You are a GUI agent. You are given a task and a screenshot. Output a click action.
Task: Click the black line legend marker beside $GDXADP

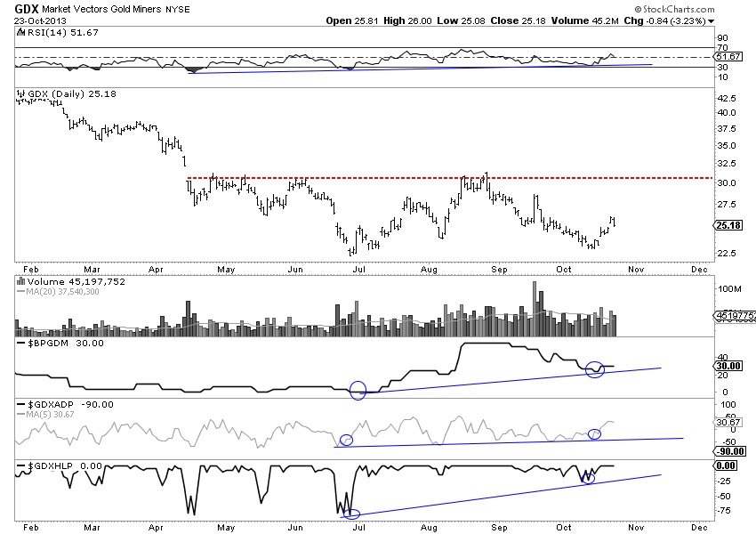(x=20, y=404)
